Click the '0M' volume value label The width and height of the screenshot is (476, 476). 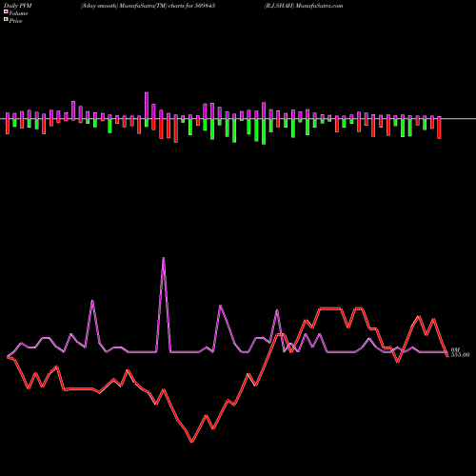point(455,349)
